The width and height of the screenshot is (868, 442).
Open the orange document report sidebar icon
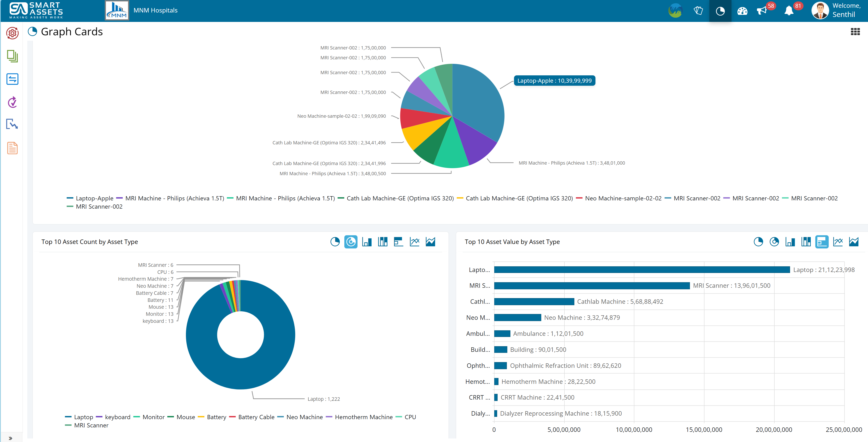(12, 148)
